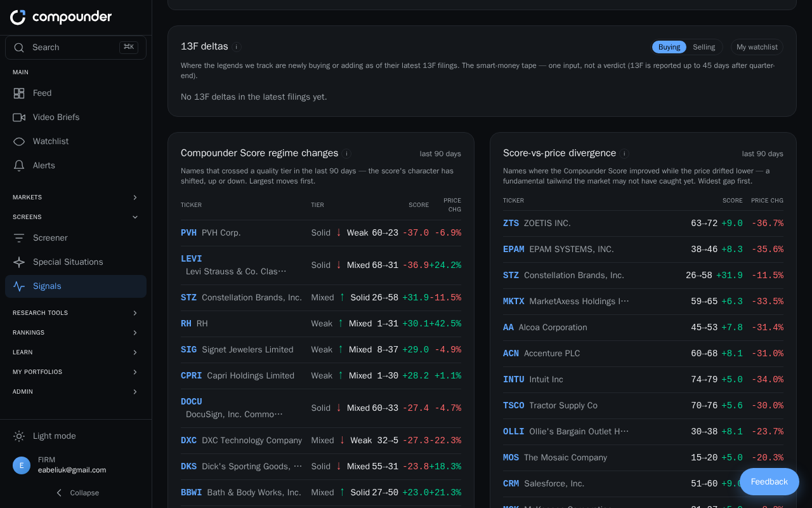Image resolution: width=812 pixels, height=508 pixels.
Task: Open Video Briefs page
Action: click(x=75, y=117)
